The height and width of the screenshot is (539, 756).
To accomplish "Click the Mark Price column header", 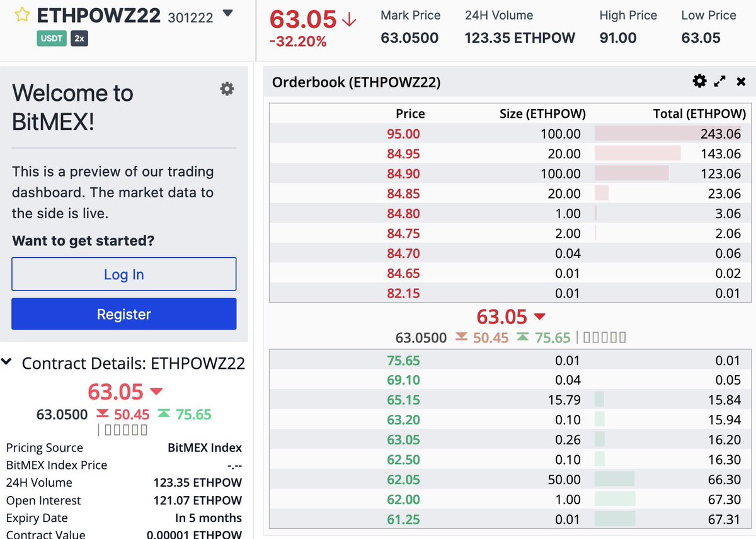I will pos(411,15).
